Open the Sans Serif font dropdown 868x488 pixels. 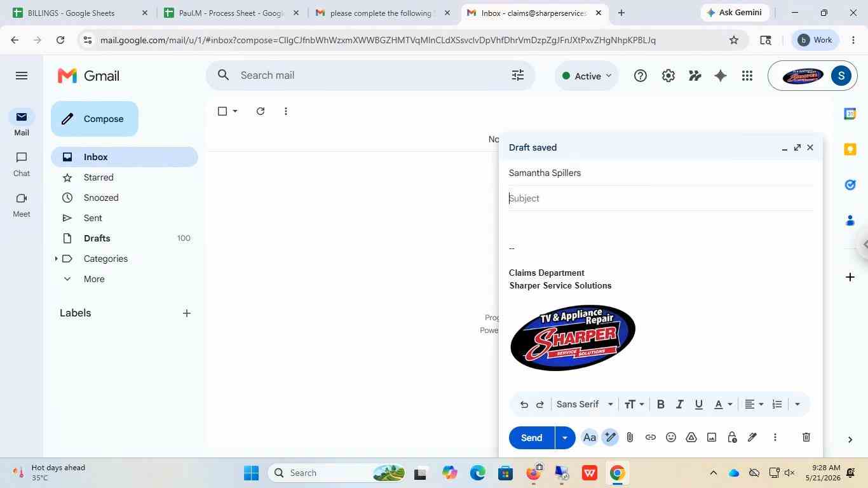tap(585, 404)
